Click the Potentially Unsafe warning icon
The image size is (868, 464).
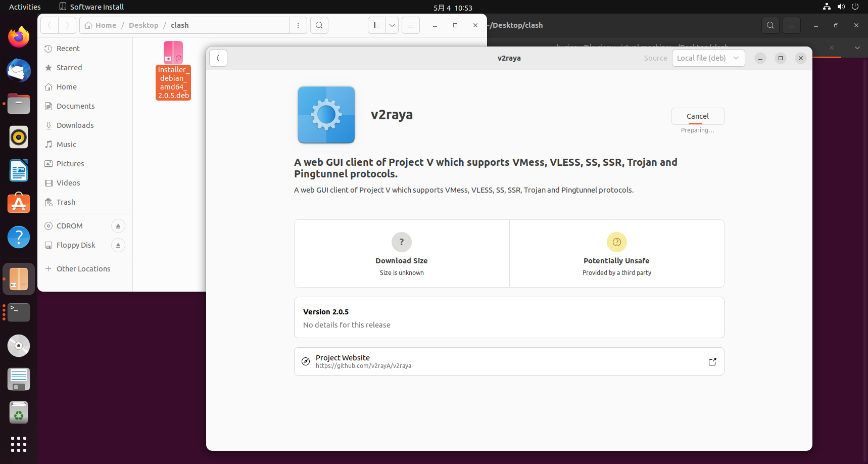(616, 242)
